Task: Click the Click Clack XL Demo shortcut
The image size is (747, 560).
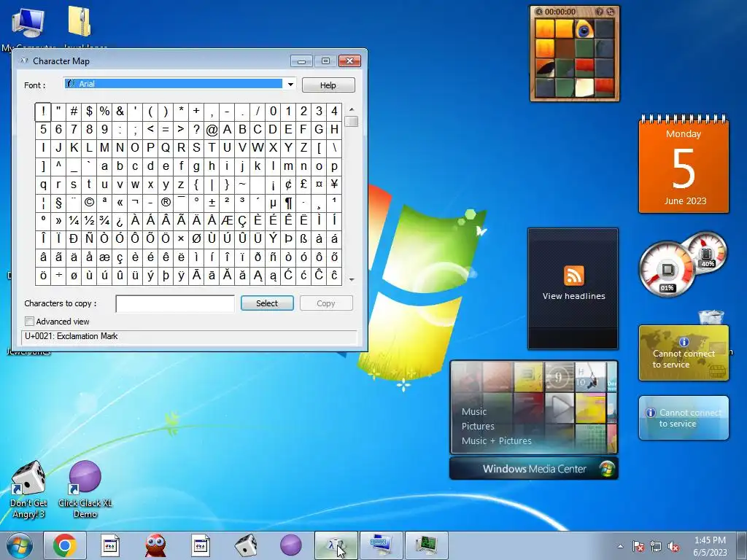Action: coord(85,491)
